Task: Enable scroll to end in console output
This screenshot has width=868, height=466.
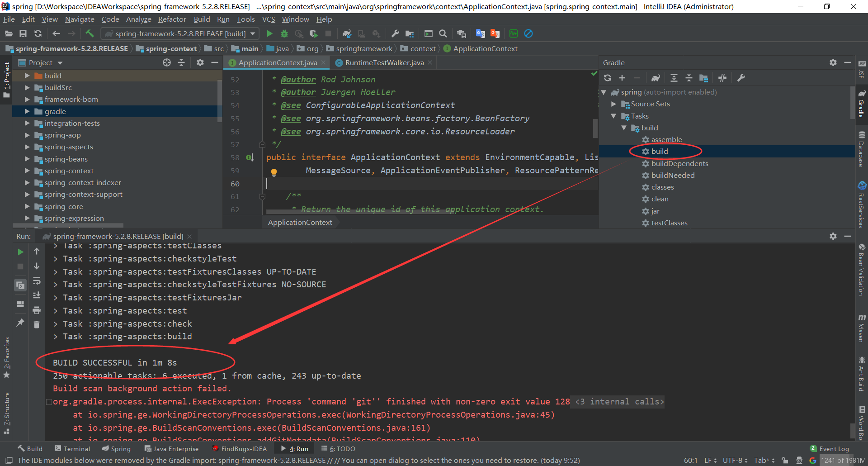Action: 37,295
